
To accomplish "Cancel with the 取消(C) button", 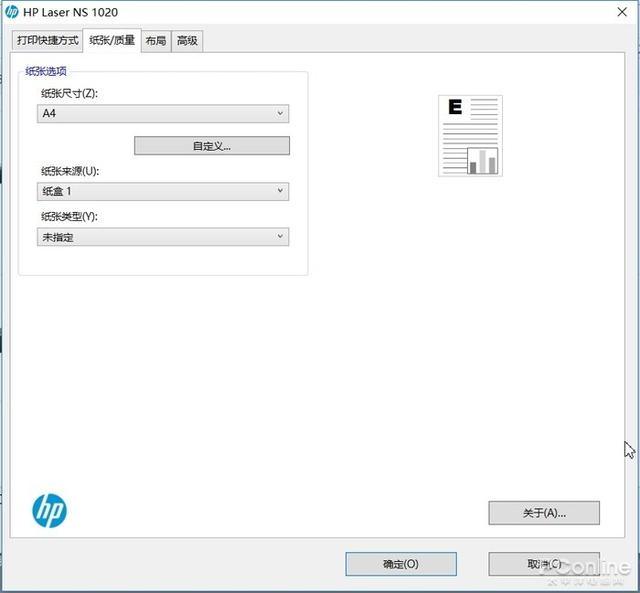I will [x=544, y=564].
